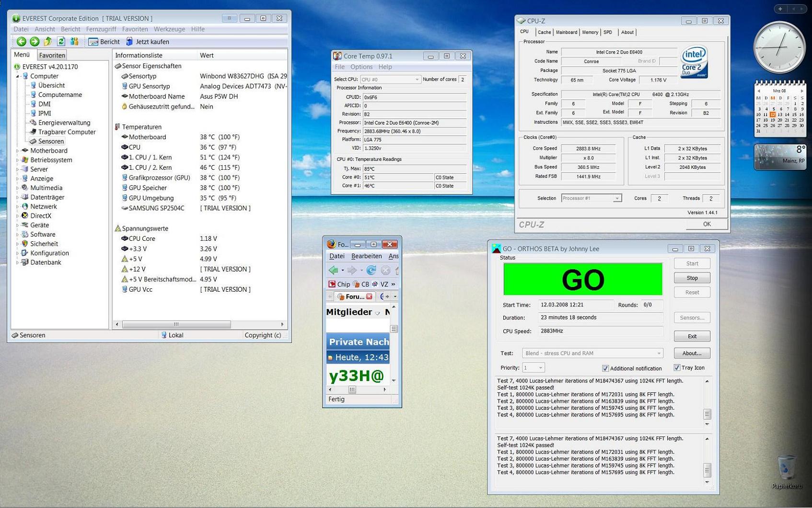Click EVEREST's horizontal scrollbar thumb
The width and height of the screenshot is (812, 508).
pos(176,324)
